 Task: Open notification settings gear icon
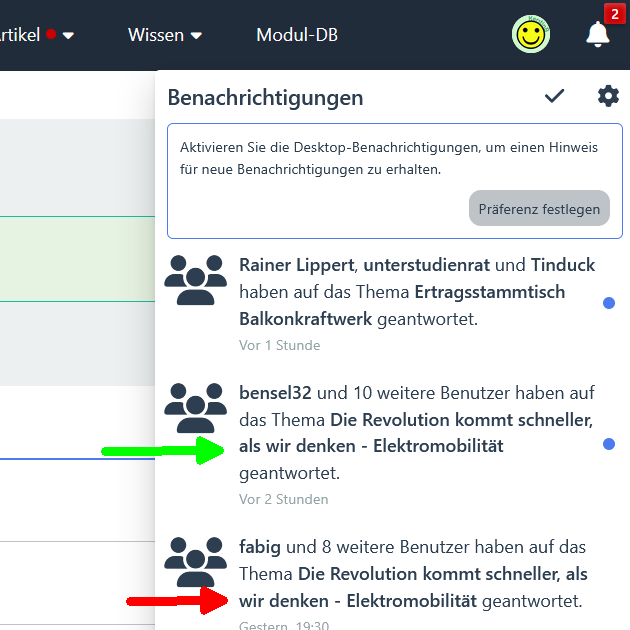tap(608, 96)
